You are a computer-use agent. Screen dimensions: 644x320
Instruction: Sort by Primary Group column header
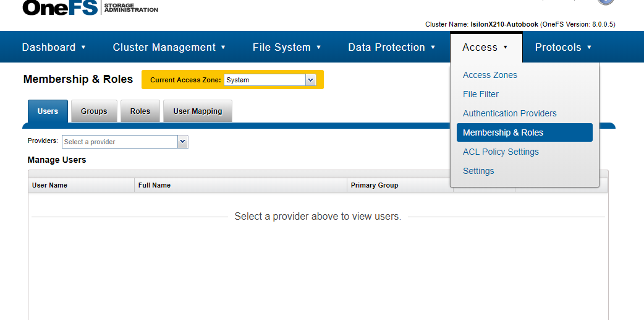(x=400, y=185)
